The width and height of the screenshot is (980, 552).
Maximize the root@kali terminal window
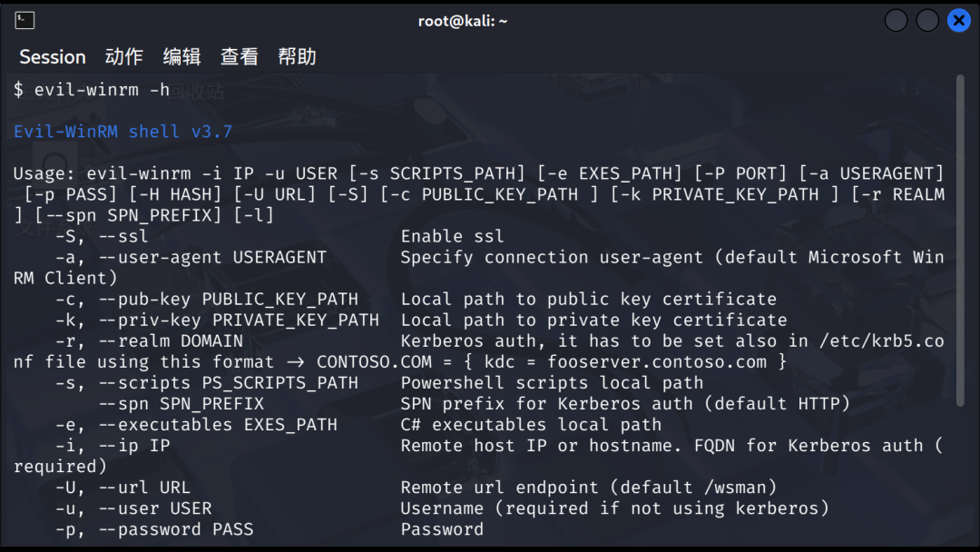tap(926, 21)
